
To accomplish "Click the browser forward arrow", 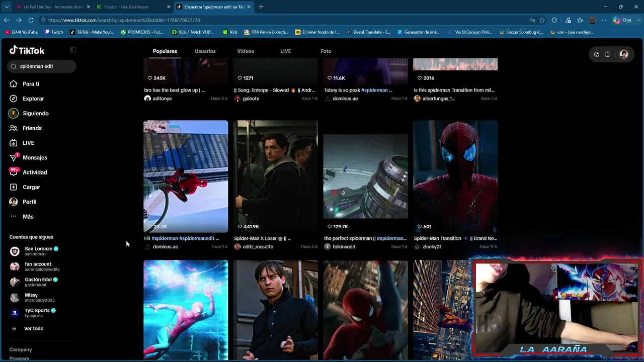I will click(19, 20).
